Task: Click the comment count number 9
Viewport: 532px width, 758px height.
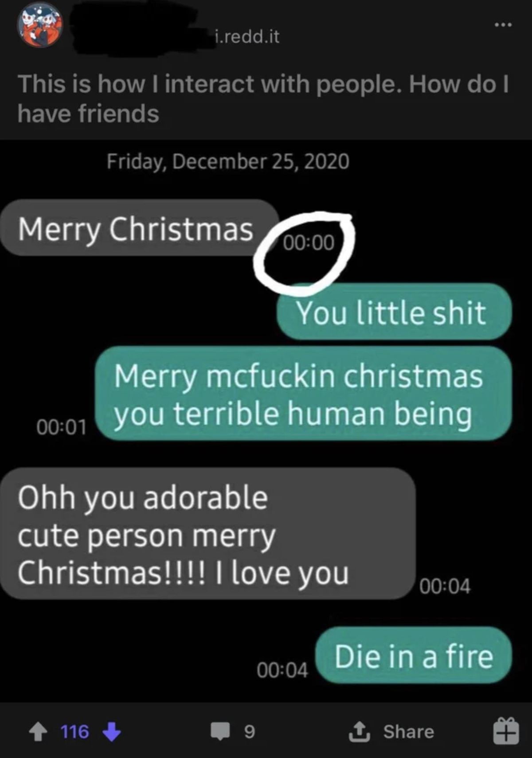Action: click(250, 732)
